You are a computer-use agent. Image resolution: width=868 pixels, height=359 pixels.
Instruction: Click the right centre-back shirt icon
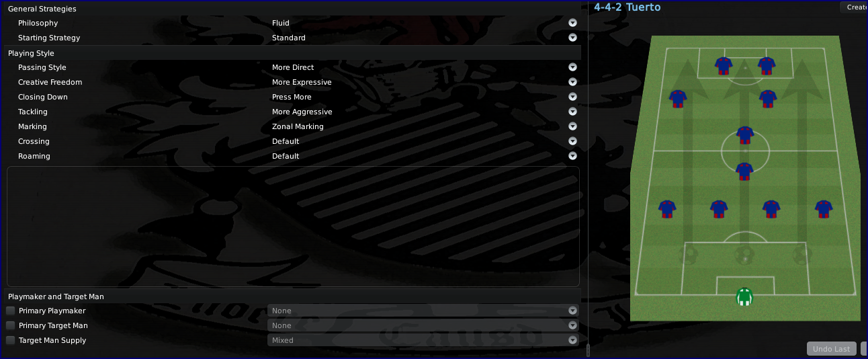coord(771,209)
